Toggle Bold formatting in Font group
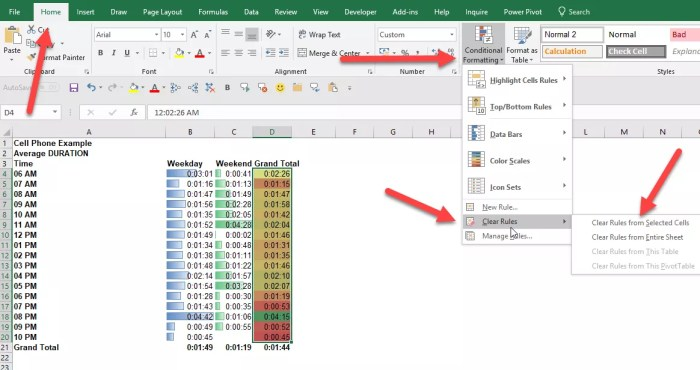 [x=100, y=53]
